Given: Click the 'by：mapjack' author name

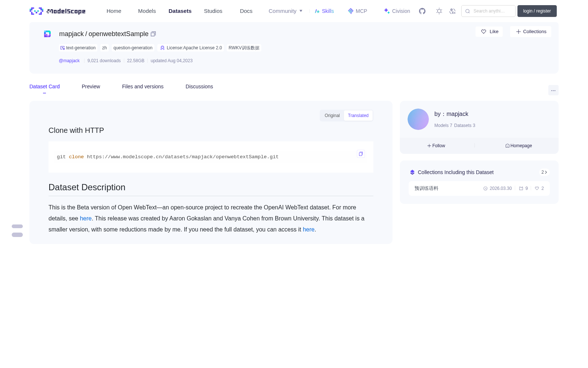Looking at the screenshot, I should pyautogui.click(x=451, y=114).
